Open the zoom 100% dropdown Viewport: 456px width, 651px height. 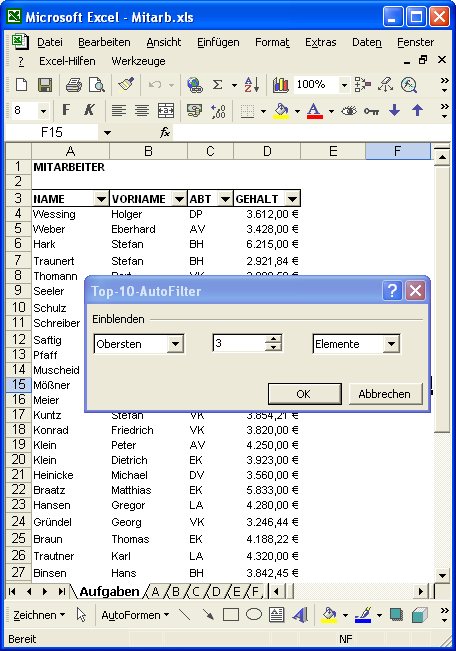click(x=344, y=85)
